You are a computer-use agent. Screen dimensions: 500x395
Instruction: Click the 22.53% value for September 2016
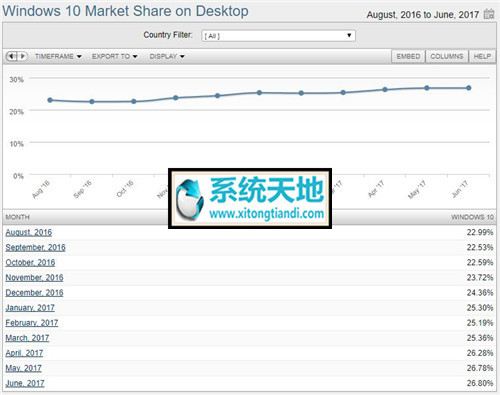coord(480,247)
